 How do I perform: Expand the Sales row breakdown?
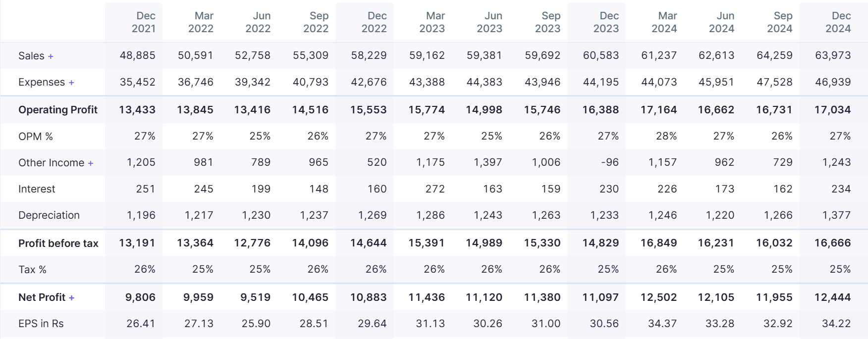(51, 56)
